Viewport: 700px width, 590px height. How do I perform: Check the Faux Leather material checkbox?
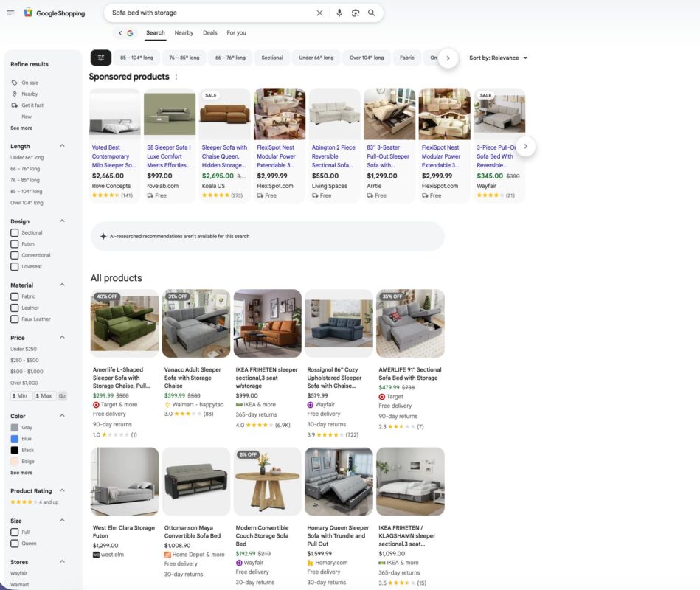[14, 319]
